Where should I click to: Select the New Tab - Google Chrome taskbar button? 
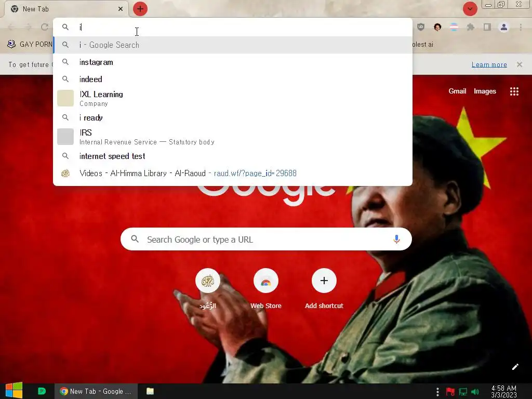(x=96, y=391)
